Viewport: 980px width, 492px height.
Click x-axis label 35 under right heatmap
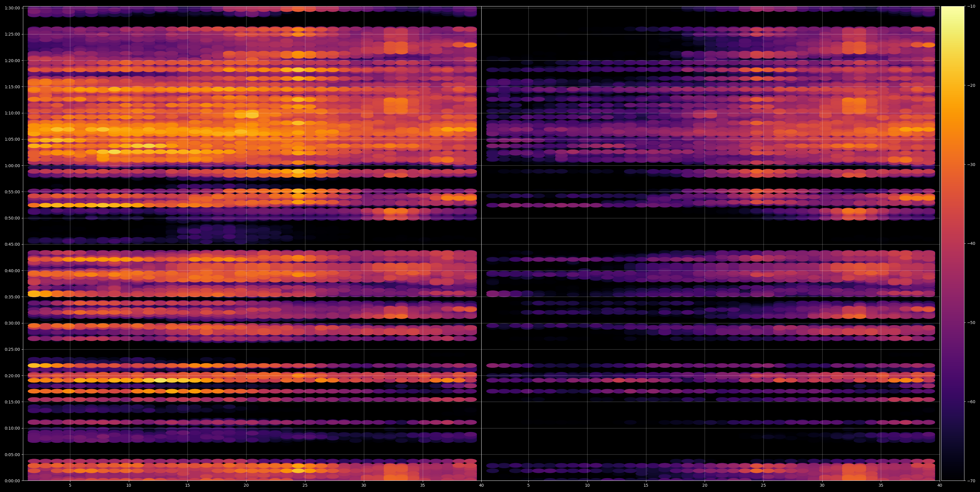881,486
